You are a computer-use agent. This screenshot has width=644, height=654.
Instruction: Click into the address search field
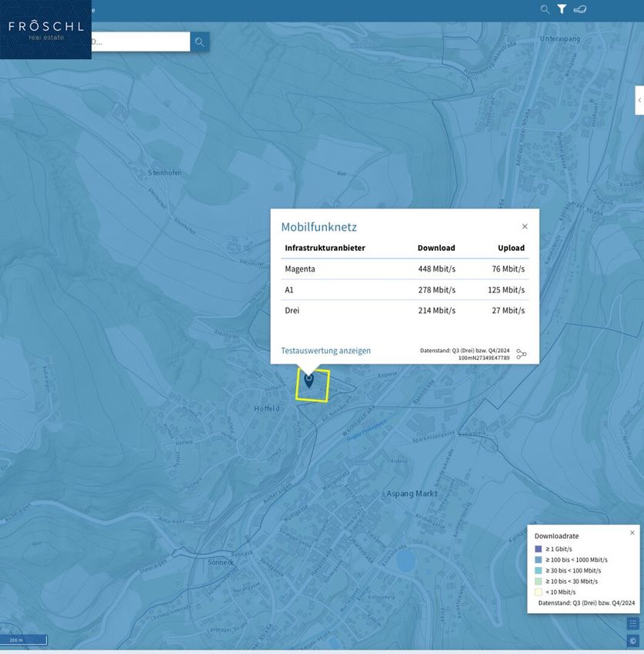[x=138, y=42]
